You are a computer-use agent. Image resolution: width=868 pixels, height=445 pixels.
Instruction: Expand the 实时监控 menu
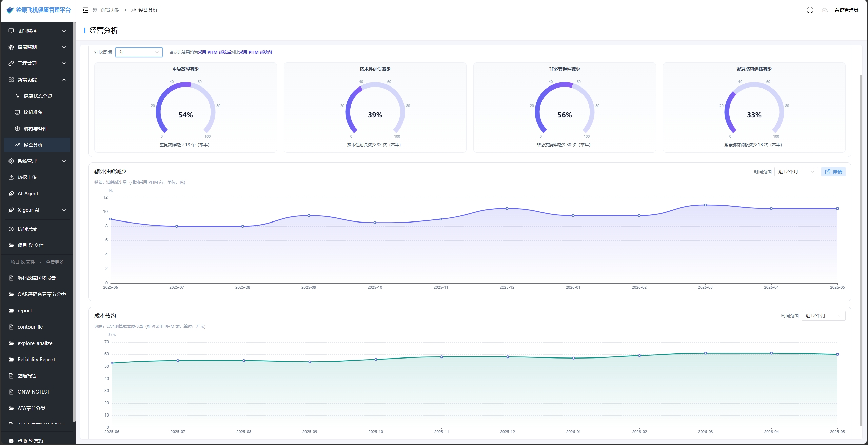(37, 31)
